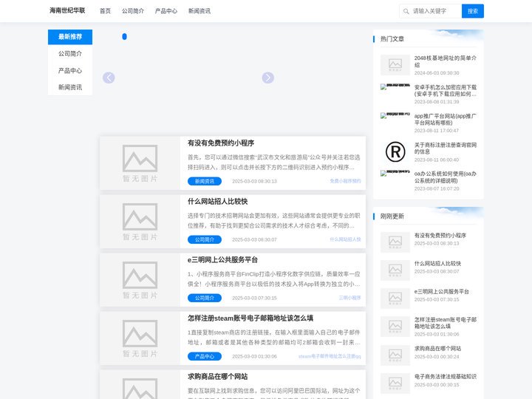
Task: Click steam电子邮件地址 keyword link
Action: (x=330, y=356)
